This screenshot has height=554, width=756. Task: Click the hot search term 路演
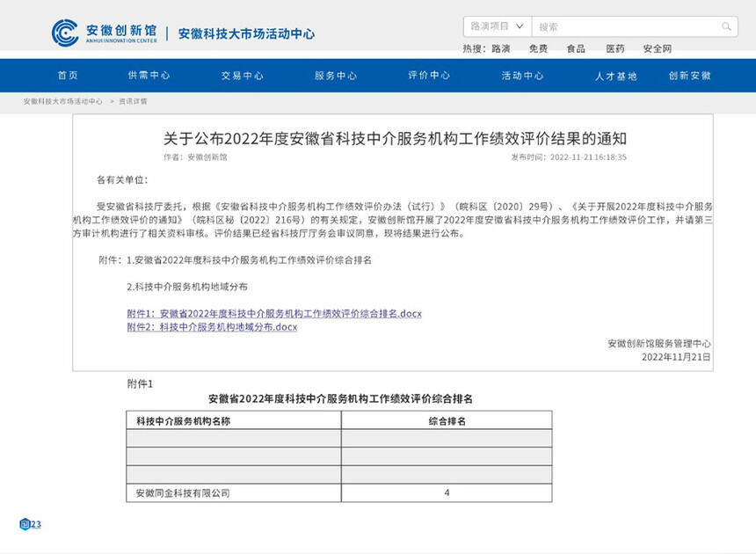coord(501,49)
